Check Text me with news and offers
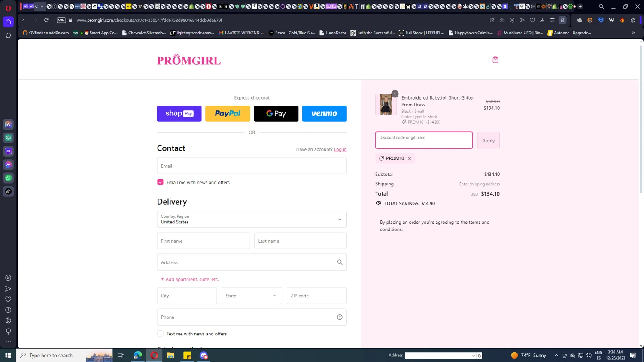 pos(160,334)
